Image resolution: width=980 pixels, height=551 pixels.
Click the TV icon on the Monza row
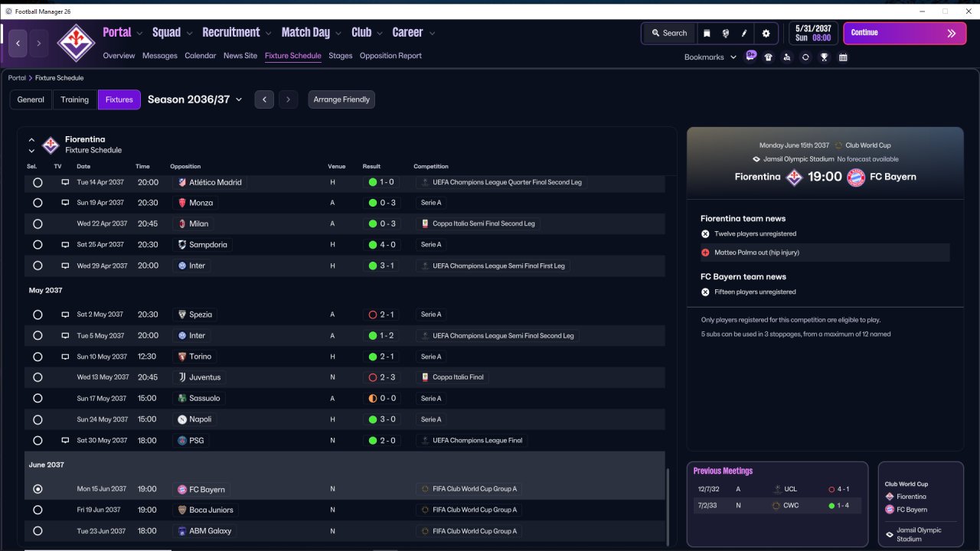(65, 203)
